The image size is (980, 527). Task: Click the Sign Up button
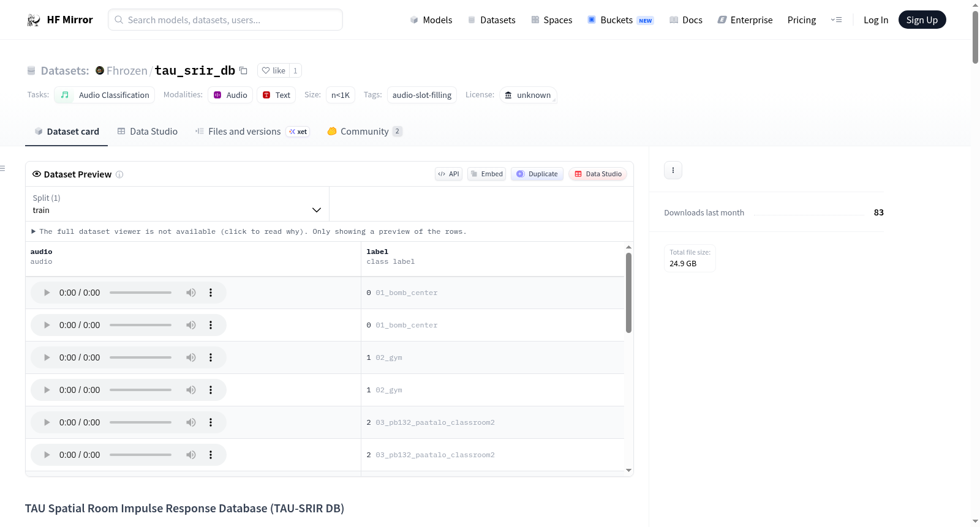coord(922,20)
